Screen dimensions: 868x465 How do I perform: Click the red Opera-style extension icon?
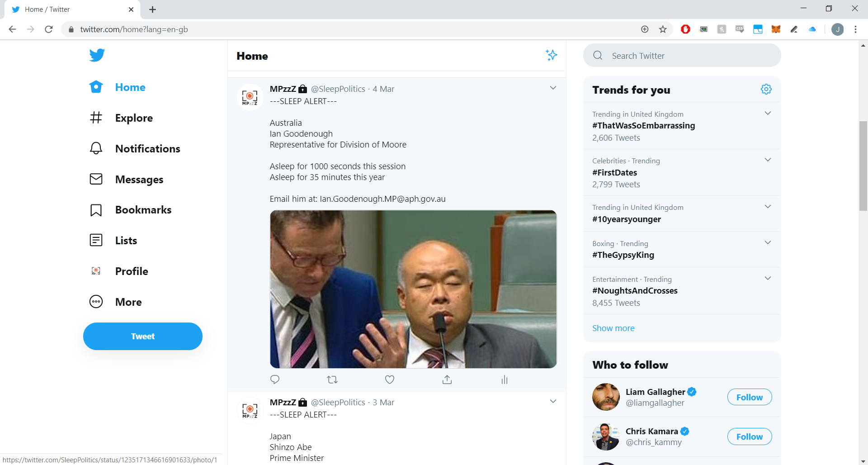[685, 29]
